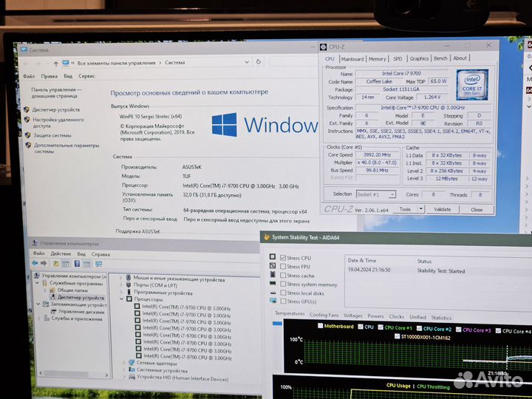Enable the Stress FPU checkbox
This screenshot has height=399, width=532.
point(283,267)
